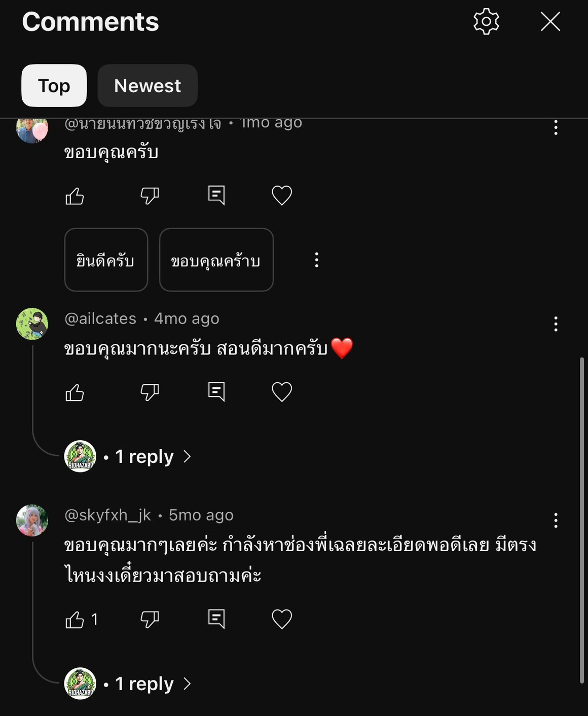Switch to the Top tab
This screenshot has width=588, height=716.
54,86
